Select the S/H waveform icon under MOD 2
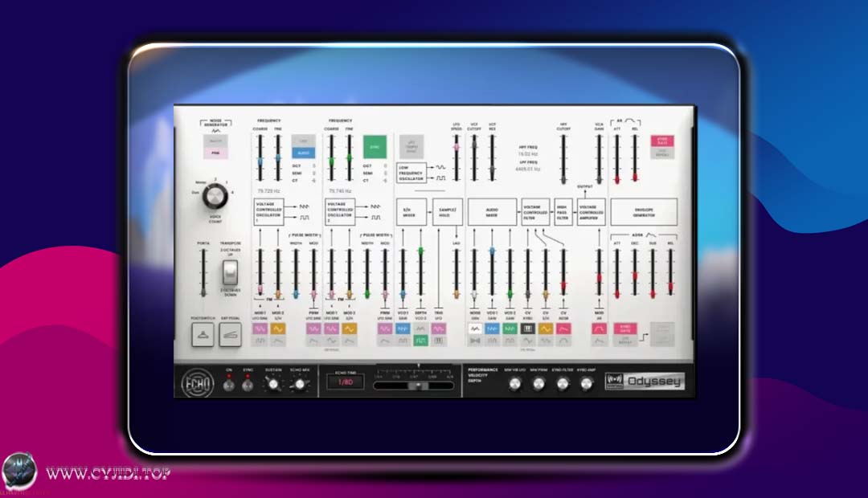The height and width of the screenshot is (498, 868). pos(277,329)
